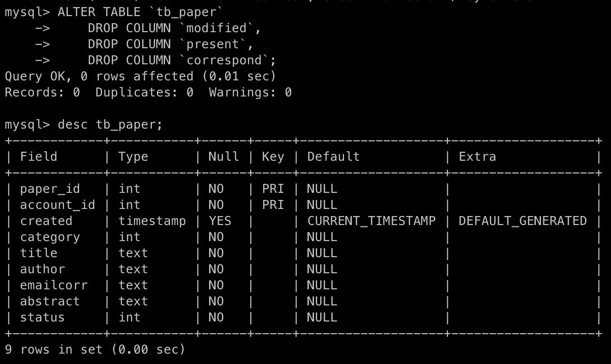611x364 pixels.
Task: Click the account_id field name
Action: [57, 205]
